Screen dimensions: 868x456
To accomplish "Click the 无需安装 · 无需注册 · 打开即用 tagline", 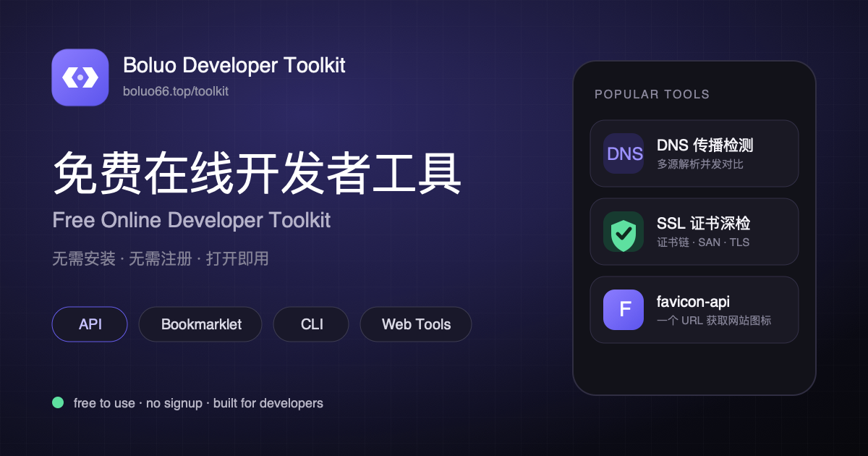I will click(x=161, y=258).
